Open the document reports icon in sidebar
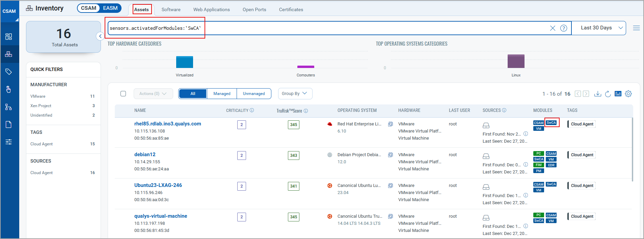The width and height of the screenshot is (644, 239). point(9,124)
